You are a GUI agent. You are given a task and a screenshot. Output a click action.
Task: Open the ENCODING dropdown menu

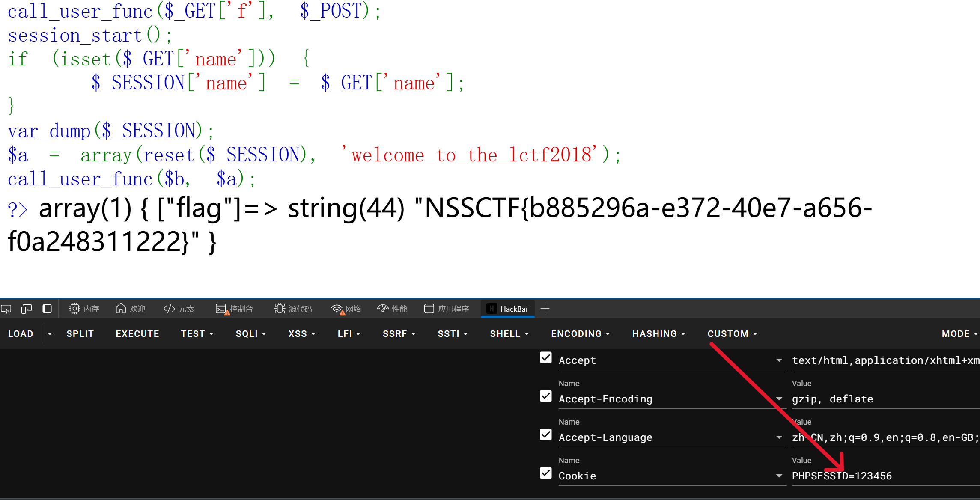click(x=580, y=333)
